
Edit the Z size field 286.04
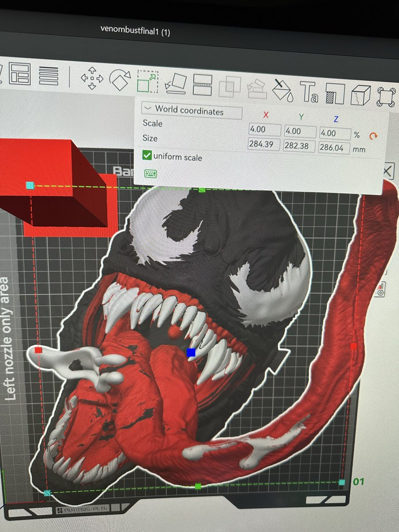pos(334,148)
